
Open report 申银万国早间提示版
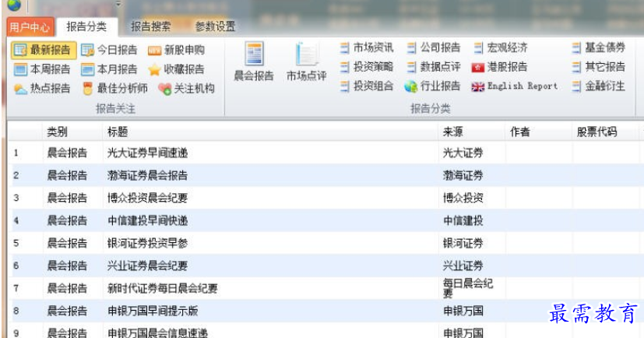[153, 311]
